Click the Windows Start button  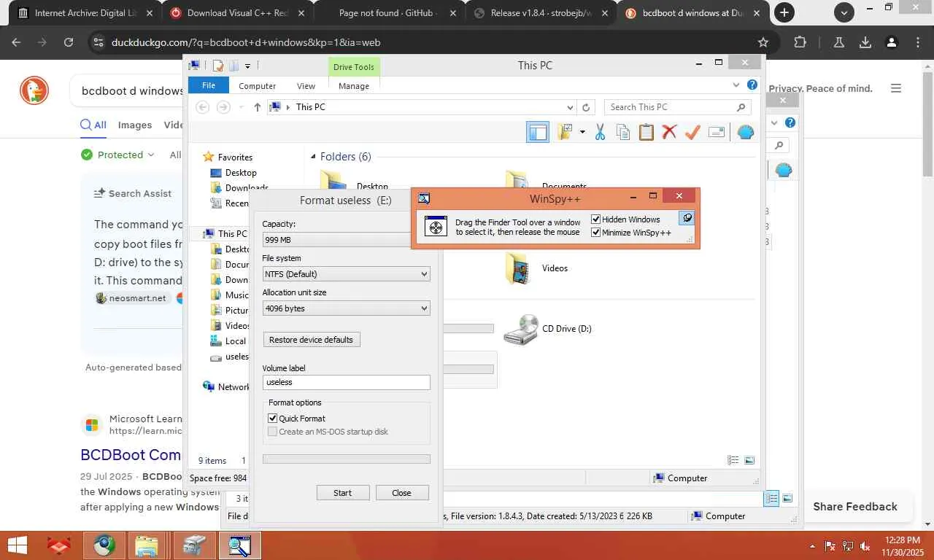17,545
